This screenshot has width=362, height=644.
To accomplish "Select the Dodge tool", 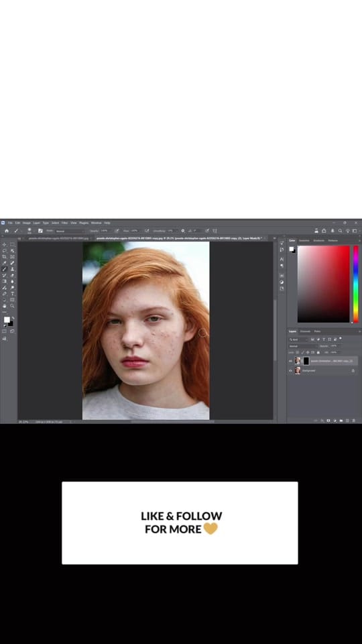I will (x=12, y=288).
